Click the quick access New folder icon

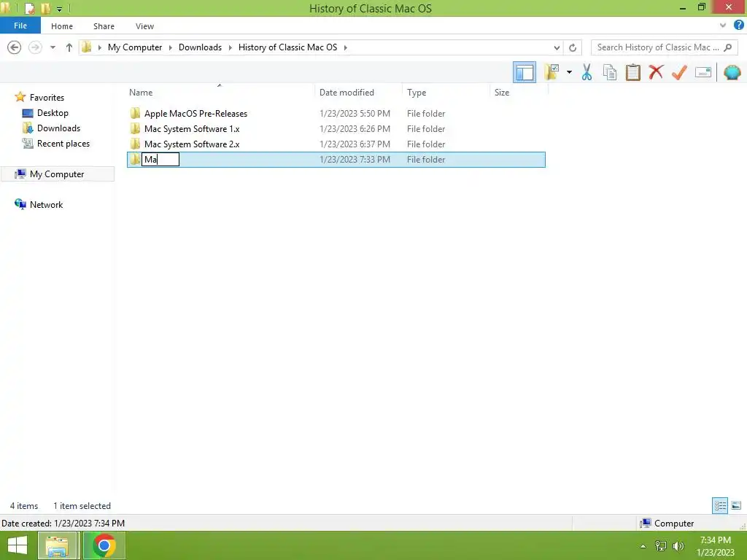pyautogui.click(x=45, y=8)
